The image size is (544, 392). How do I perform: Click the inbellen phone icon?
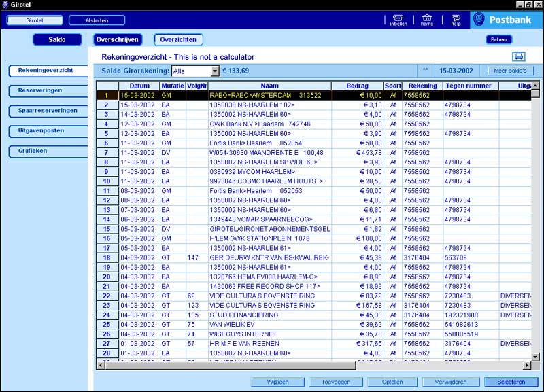[398, 20]
